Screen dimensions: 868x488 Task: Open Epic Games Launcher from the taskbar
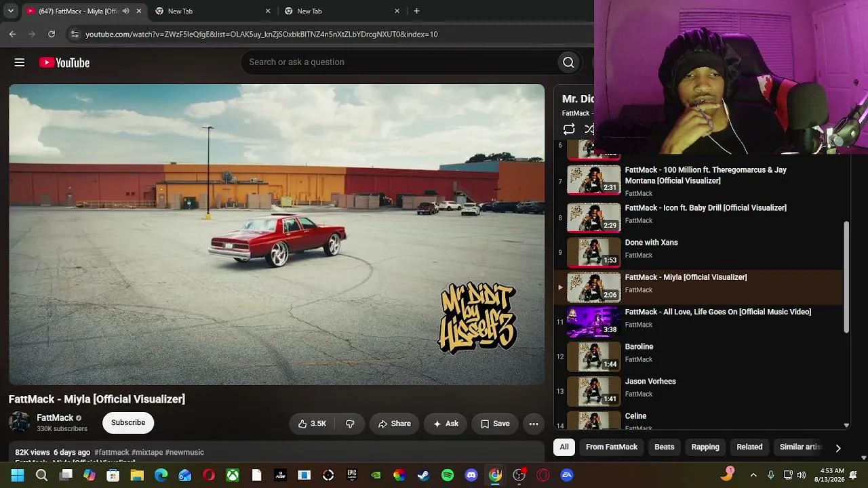point(352,475)
